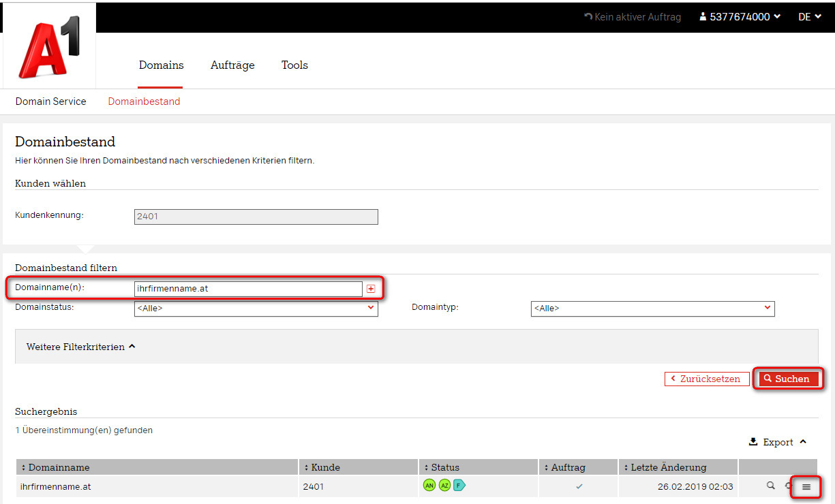Click the magnifier icon in the ihrfirmenname.at row
Image resolution: width=835 pixels, height=504 pixels.
(x=771, y=486)
